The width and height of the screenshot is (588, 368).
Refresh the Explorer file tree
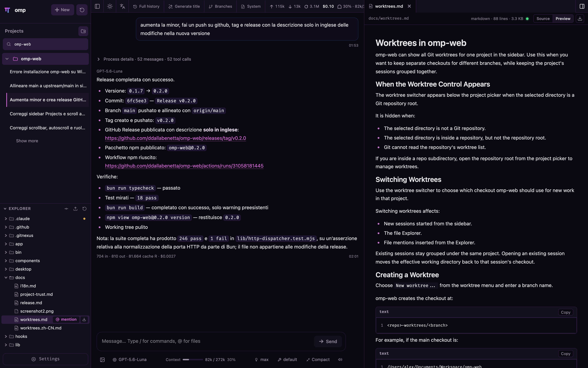pos(84,209)
